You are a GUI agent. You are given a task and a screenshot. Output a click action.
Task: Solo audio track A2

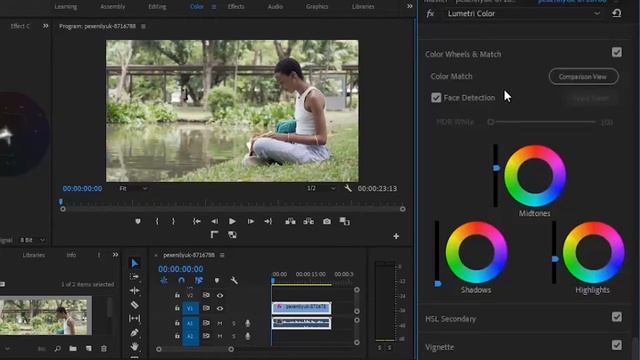tap(234, 336)
